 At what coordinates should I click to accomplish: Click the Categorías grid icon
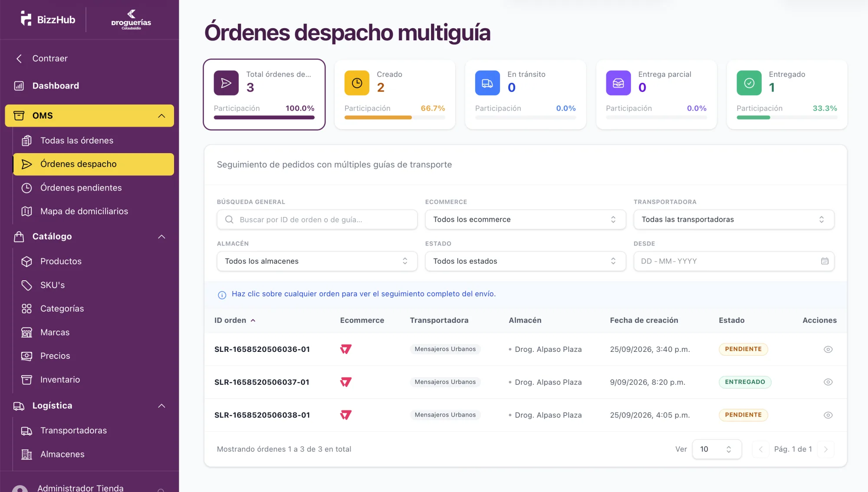tap(27, 309)
